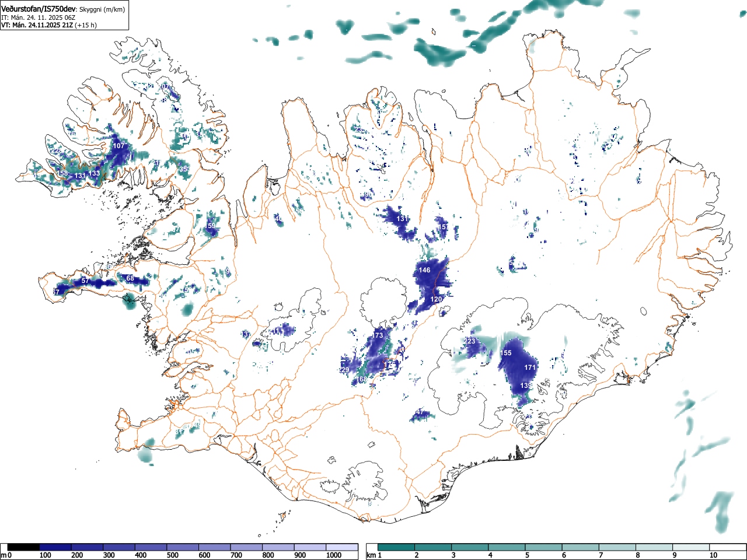Select the 100–200 m dark navy legend swatch
Viewport: 747px width, 560px height.
(55, 547)
